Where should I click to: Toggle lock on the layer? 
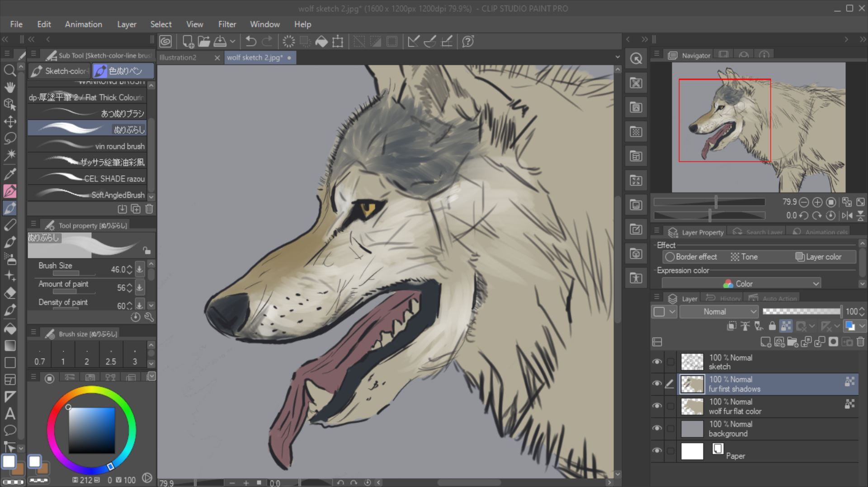click(x=772, y=326)
